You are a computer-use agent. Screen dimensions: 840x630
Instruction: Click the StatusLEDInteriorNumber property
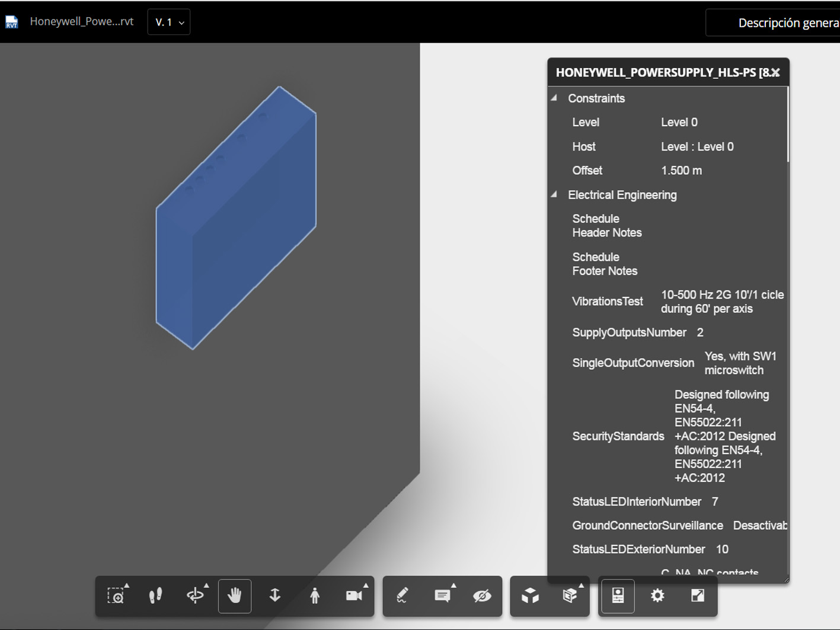pyautogui.click(x=637, y=501)
